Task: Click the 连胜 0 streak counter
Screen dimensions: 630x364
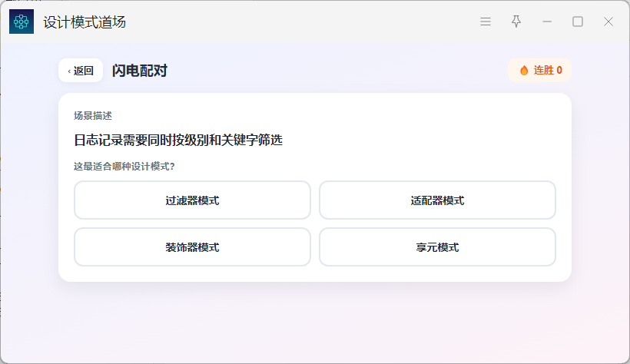Action: pos(540,71)
